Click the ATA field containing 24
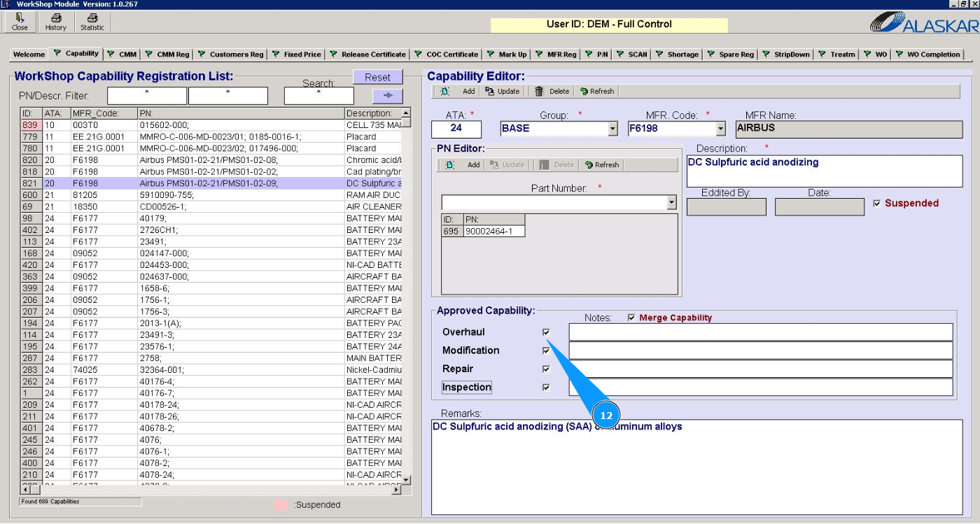 tap(456, 129)
